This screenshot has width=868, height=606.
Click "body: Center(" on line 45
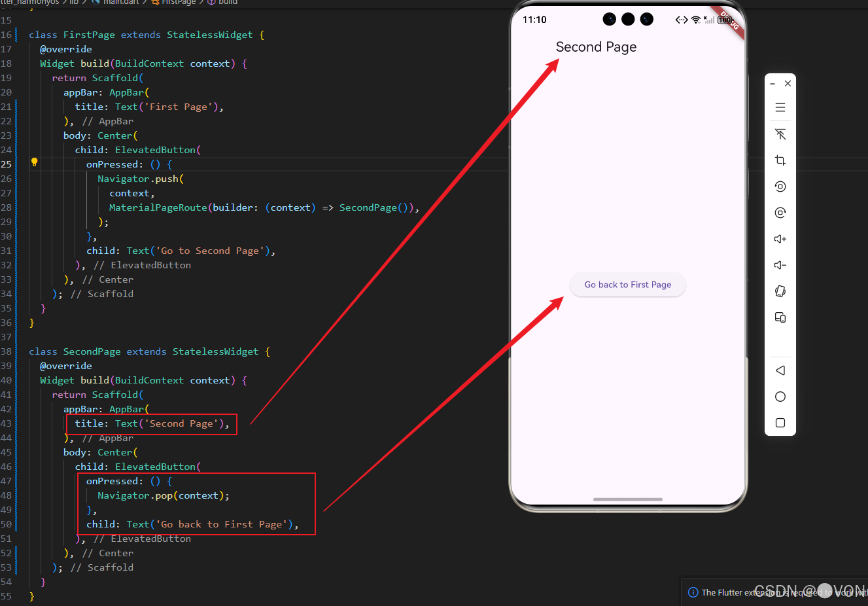(101, 452)
